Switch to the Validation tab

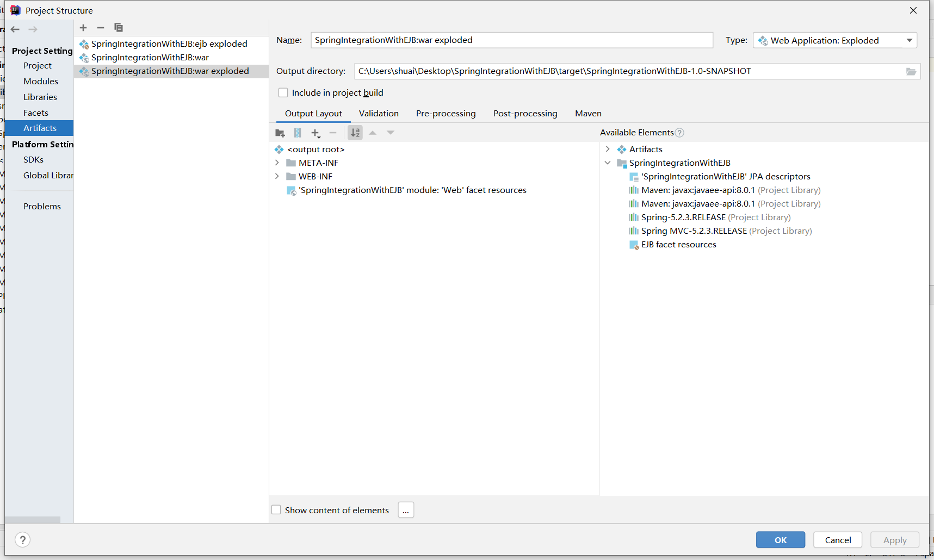[379, 114]
